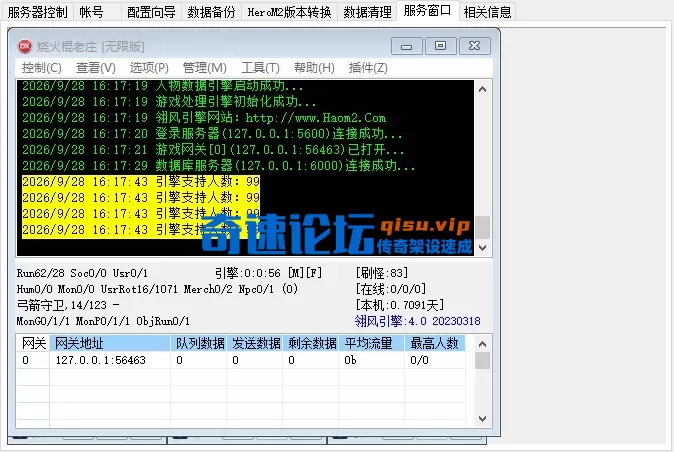The image size is (674, 452).
Task: Click the MonG0/1/1 MonP0/1/1 ObjRun0/1 text
Action: tap(103, 321)
